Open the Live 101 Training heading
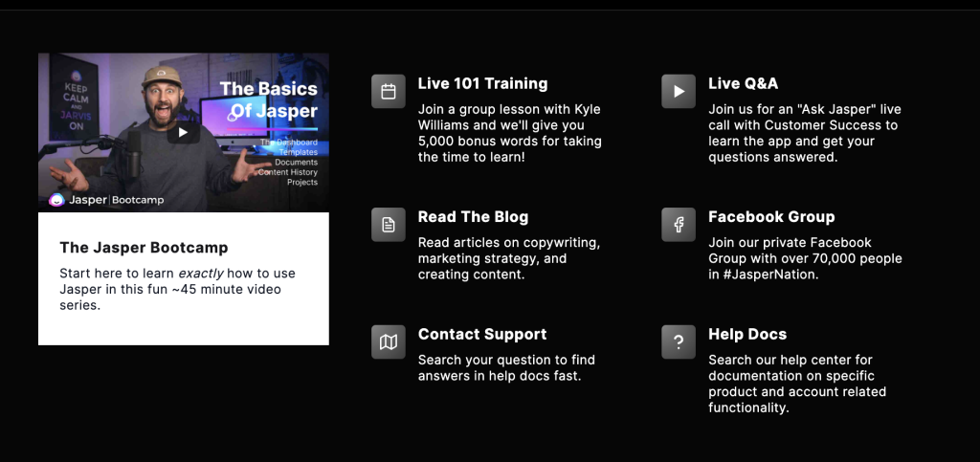Viewport: 980px width, 462px height. click(x=482, y=83)
